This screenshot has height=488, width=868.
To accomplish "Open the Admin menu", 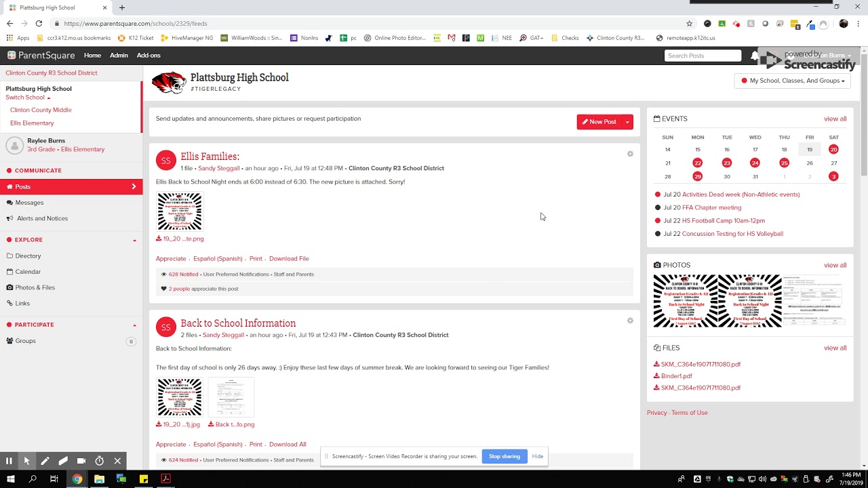I will click(x=119, y=56).
